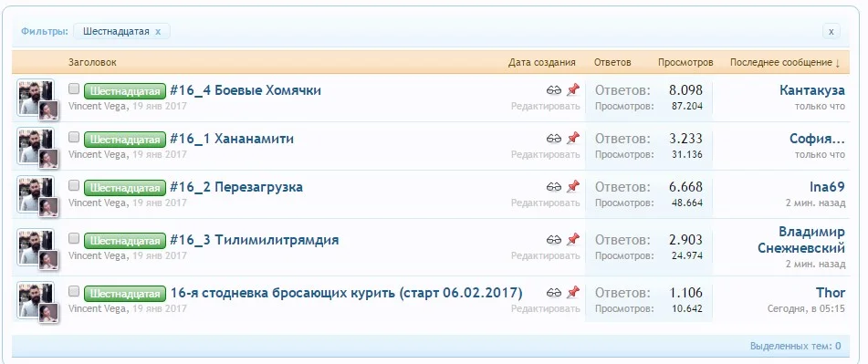The image size is (868, 364).
Task: Click Шестнадцатая prefix tag on Хананамити
Action: pos(125,139)
